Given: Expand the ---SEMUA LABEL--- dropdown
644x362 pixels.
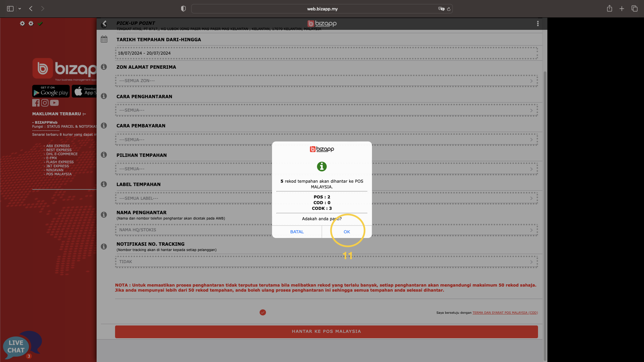Looking at the screenshot, I should pyautogui.click(x=326, y=198).
